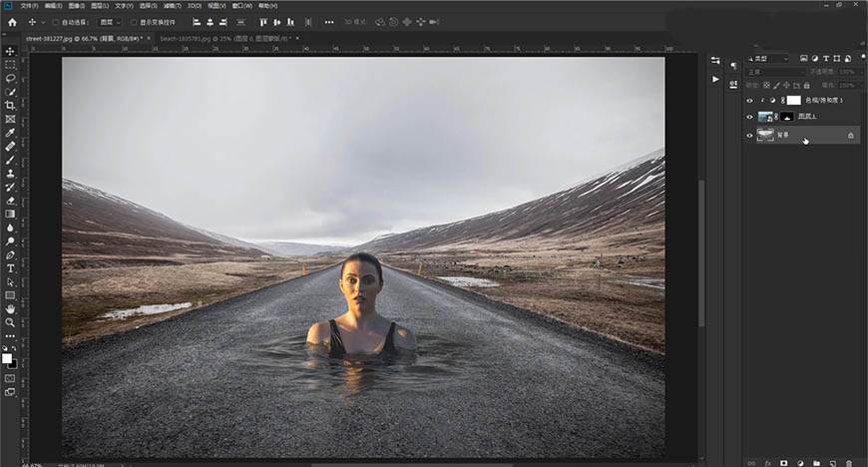The height and width of the screenshot is (467, 868).
Task: Select the Frame tool
Action: (x=10, y=119)
